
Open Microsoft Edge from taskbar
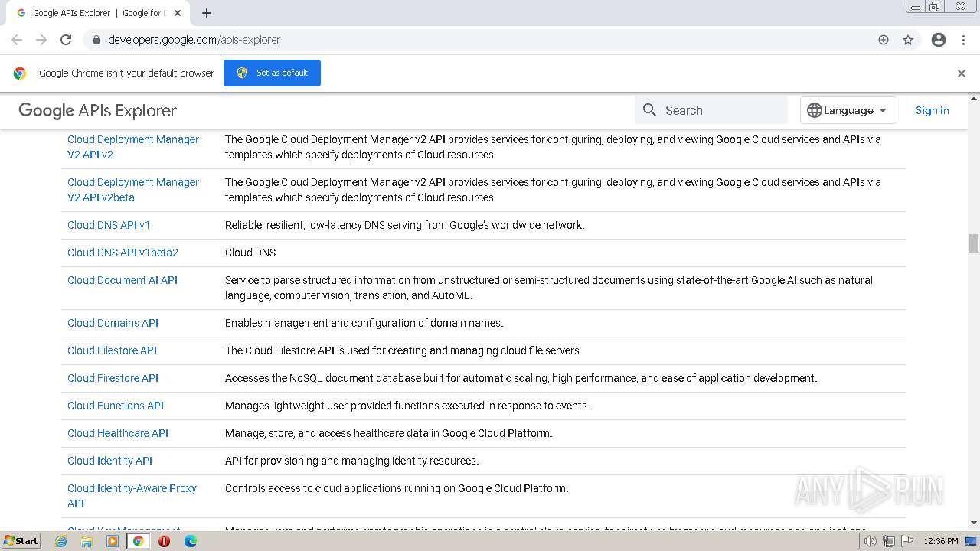[190, 541]
